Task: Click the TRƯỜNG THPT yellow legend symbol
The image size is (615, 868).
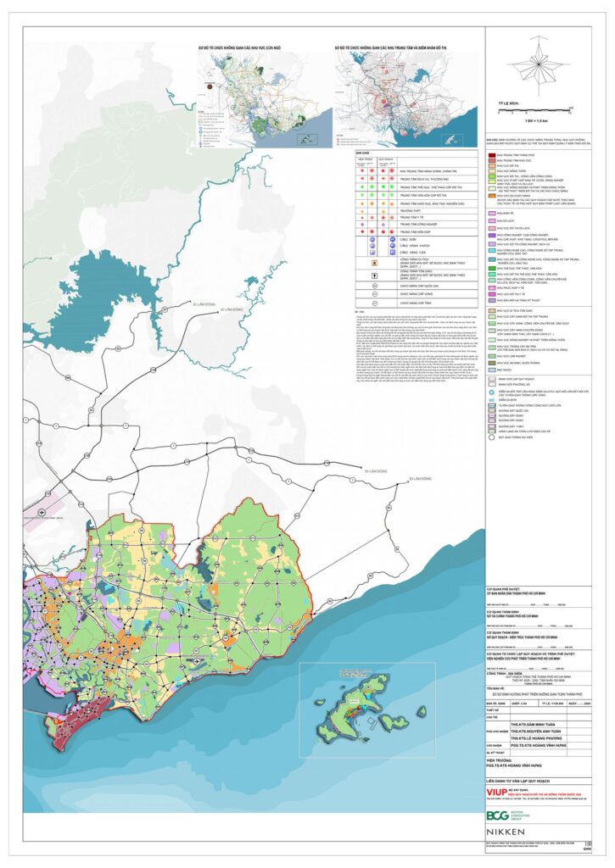Action: click(x=383, y=211)
